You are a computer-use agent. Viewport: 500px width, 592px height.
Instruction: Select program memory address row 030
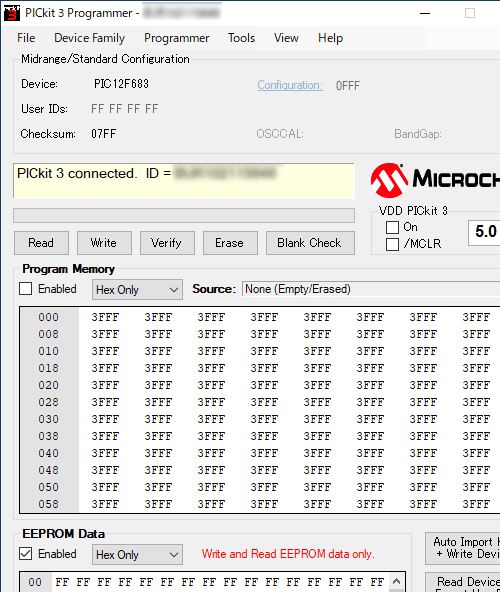pyautogui.click(x=49, y=419)
